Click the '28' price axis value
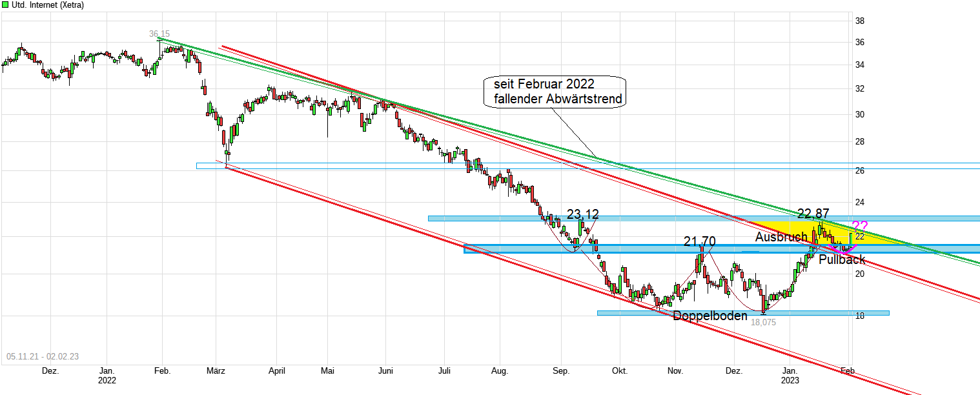The width and height of the screenshot is (980, 395). (x=860, y=141)
